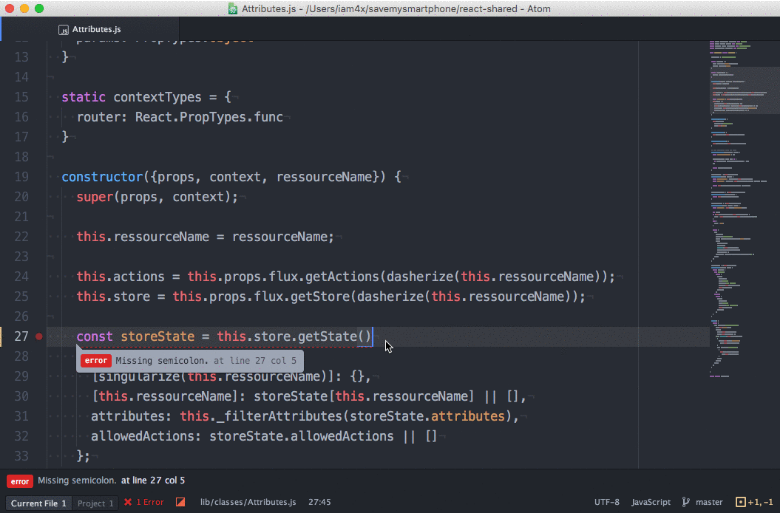Viewport: 782px width, 514px height.
Task: Click the error badge in the bottom linter panel
Action: click(19, 481)
